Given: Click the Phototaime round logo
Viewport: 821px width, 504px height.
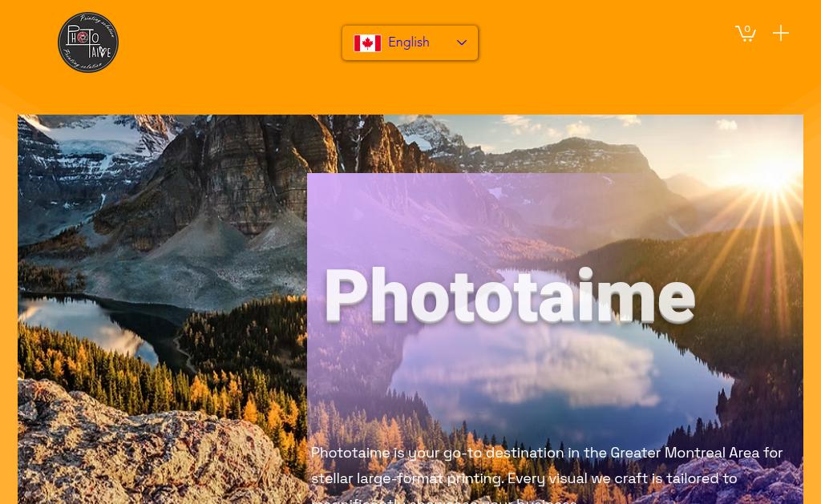Looking at the screenshot, I should click(x=88, y=42).
